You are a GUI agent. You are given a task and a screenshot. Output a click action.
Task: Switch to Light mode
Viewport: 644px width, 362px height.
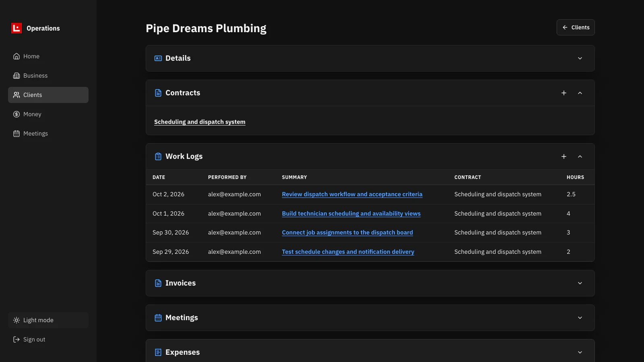coord(48,320)
